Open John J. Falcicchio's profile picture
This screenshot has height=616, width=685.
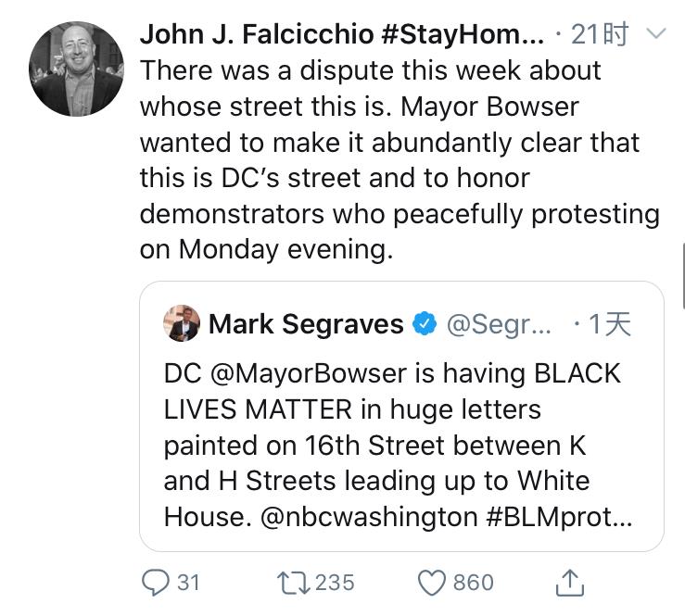[x=77, y=69]
